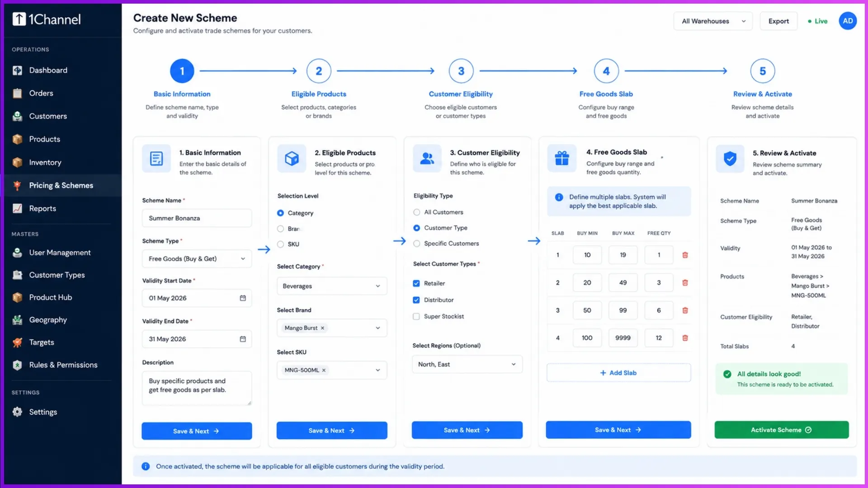The height and width of the screenshot is (488, 868).
Task: Expand the Scheme Type dropdown
Action: click(x=197, y=259)
